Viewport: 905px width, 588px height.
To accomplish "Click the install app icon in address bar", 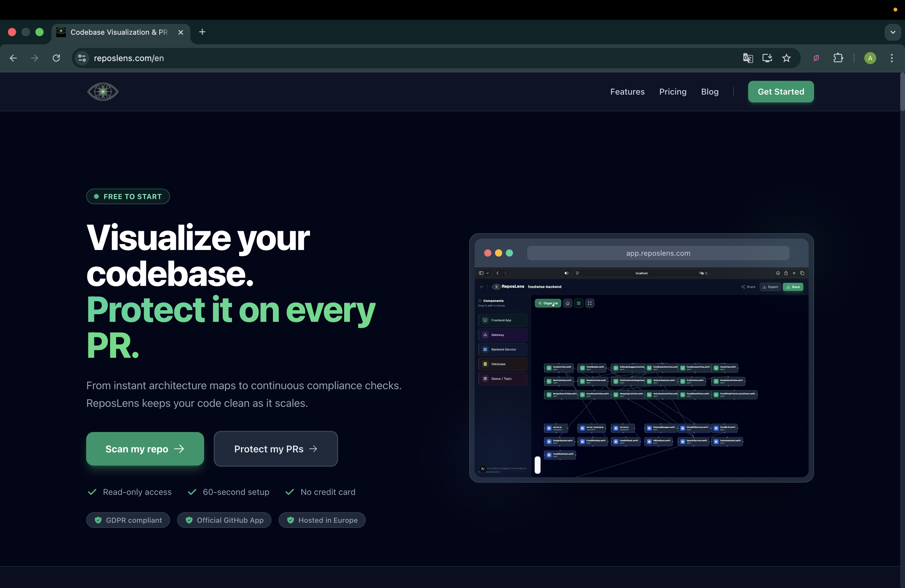I will pyautogui.click(x=767, y=58).
